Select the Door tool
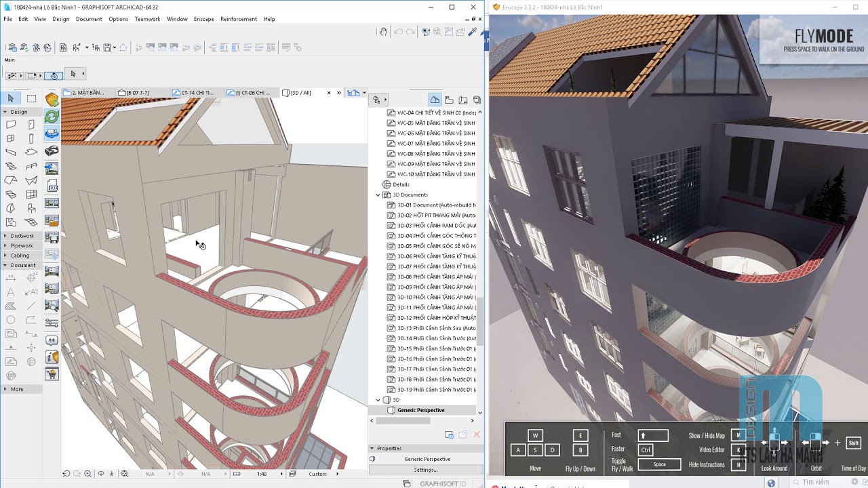Image resolution: width=868 pixels, height=488 pixels. 31,125
